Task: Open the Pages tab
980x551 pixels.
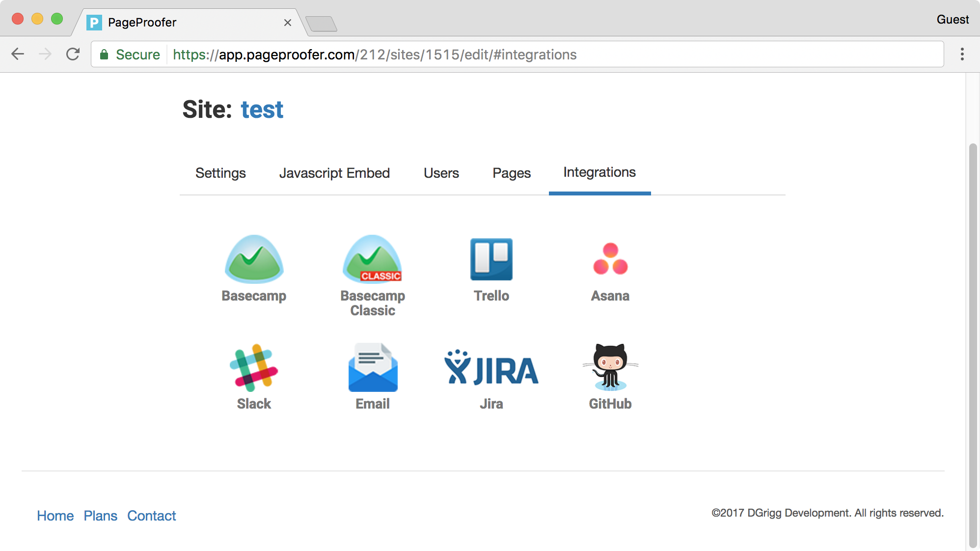Action: (x=511, y=173)
